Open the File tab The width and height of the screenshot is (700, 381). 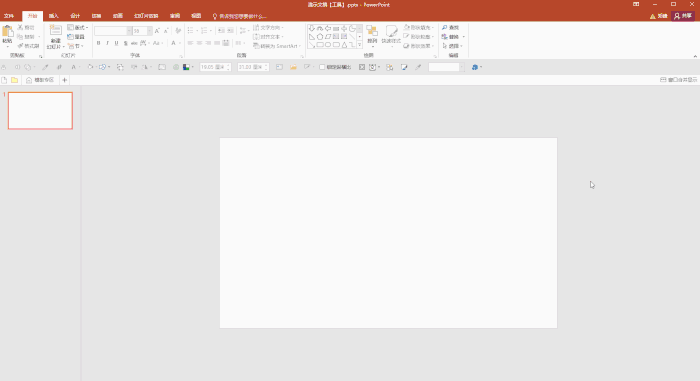(x=9, y=16)
